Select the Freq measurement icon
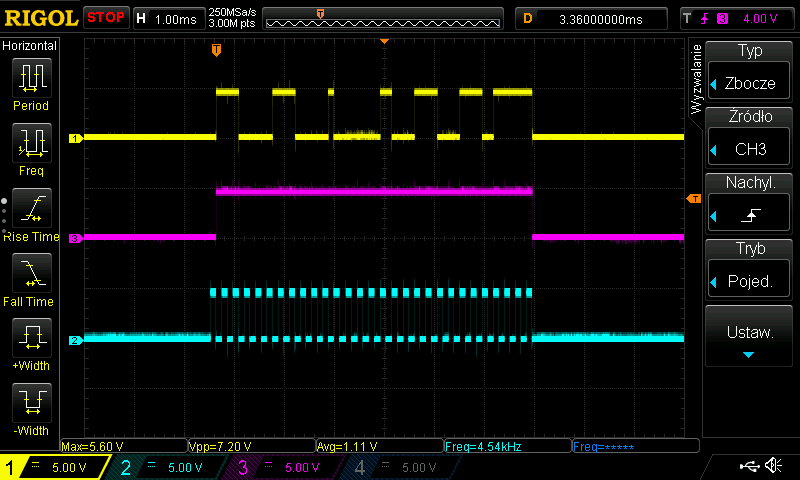Viewport: 800px width, 480px height. 32,143
